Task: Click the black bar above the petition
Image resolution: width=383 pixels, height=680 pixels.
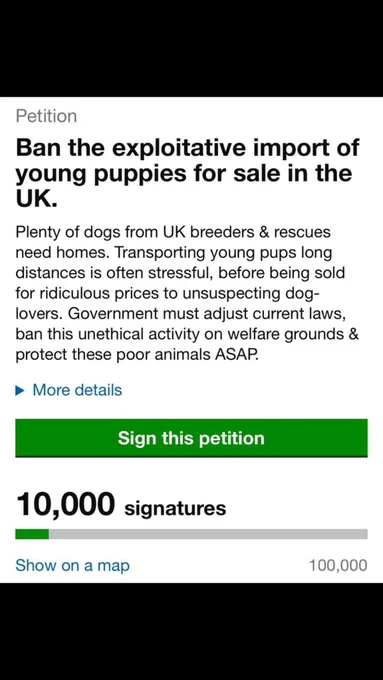Action: (x=191, y=48)
